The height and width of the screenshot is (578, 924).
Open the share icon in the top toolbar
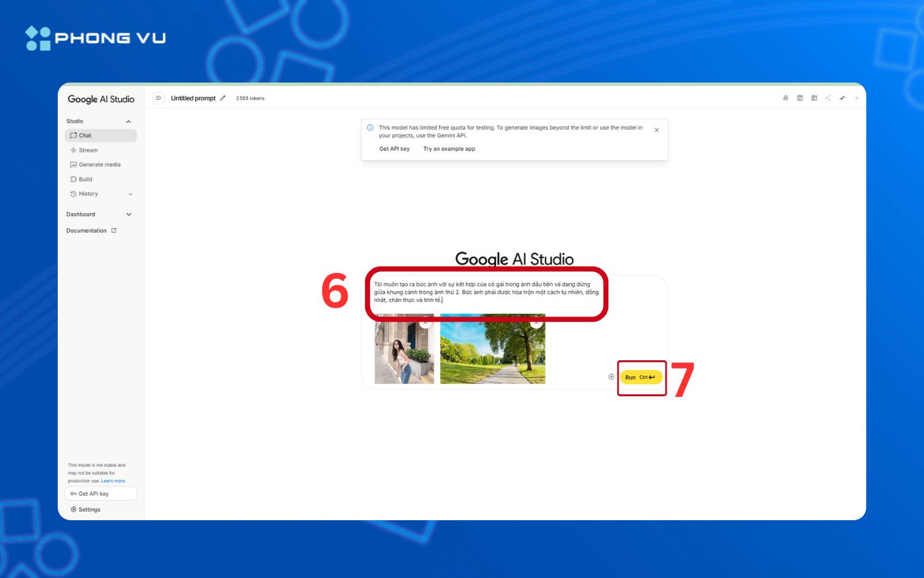tap(828, 98)
